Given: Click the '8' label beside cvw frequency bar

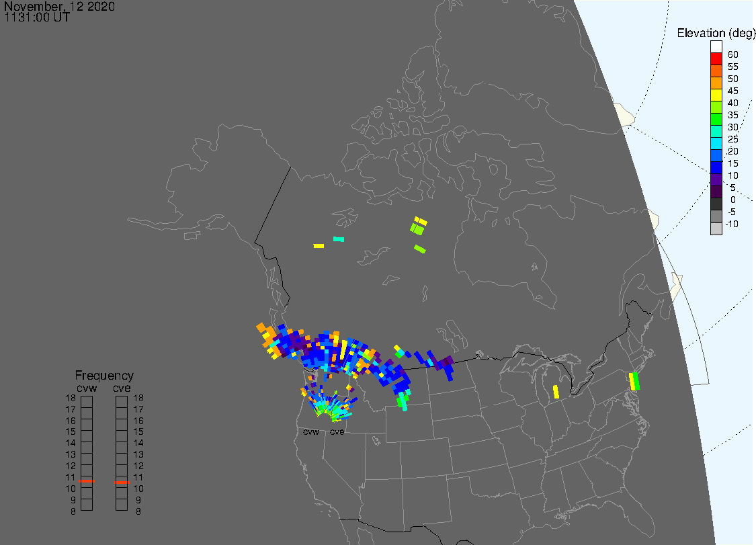Looking at the screenshot, I should 73,511.
